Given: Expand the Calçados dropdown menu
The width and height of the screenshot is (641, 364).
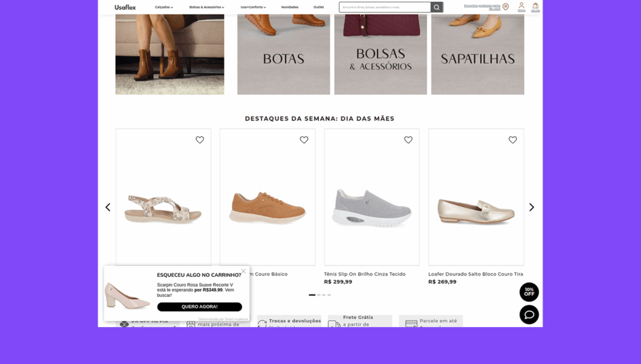Looking at the screenshot, I should point(163,8).
